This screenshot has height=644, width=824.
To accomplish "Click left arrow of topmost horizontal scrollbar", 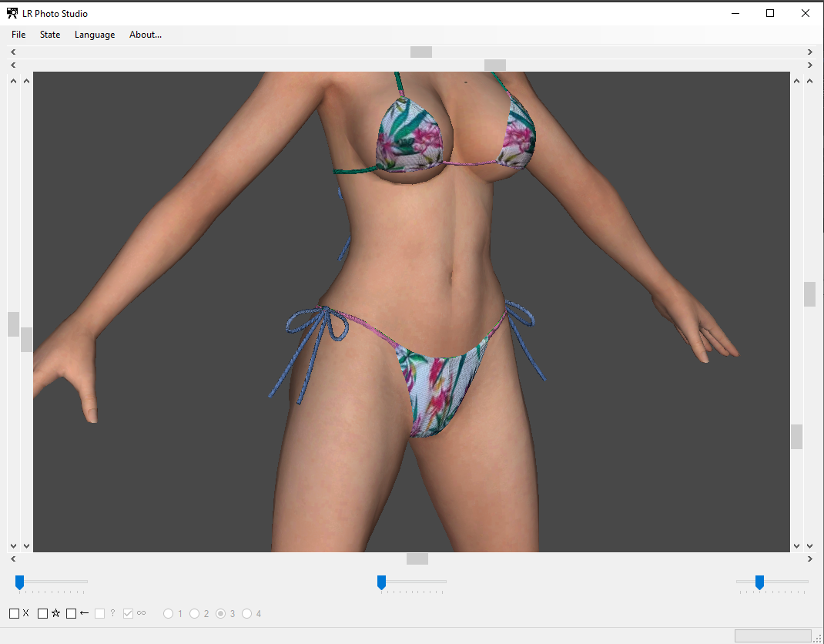I will coord(13,52).
